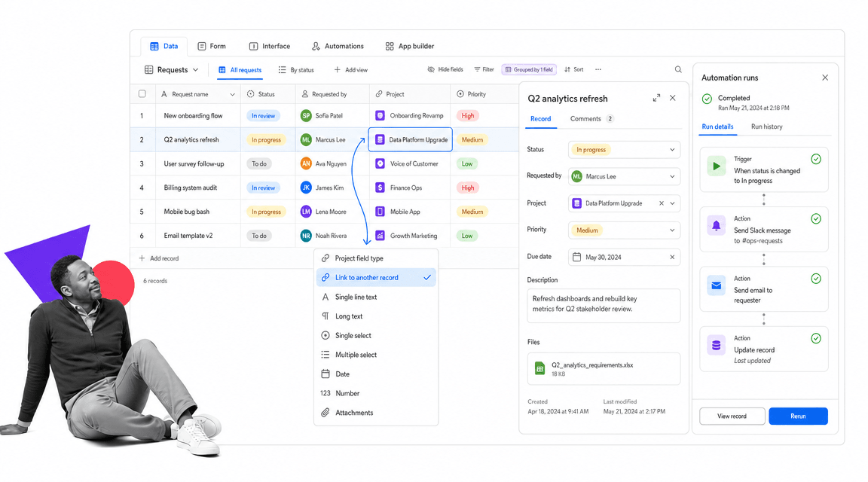
Task: Clear the Data Platform Upgrade project value
Action: 662,203
